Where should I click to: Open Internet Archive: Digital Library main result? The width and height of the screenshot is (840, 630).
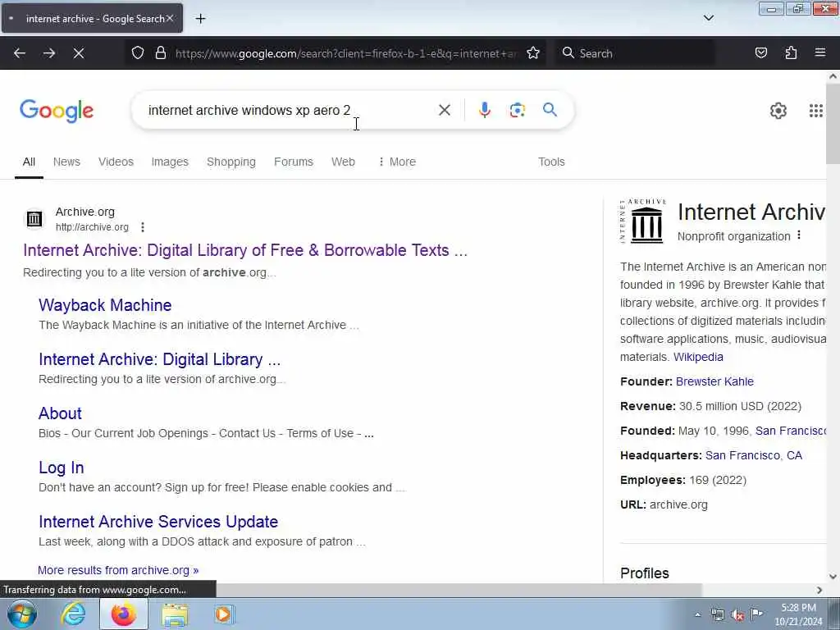[x=245, y=250]
